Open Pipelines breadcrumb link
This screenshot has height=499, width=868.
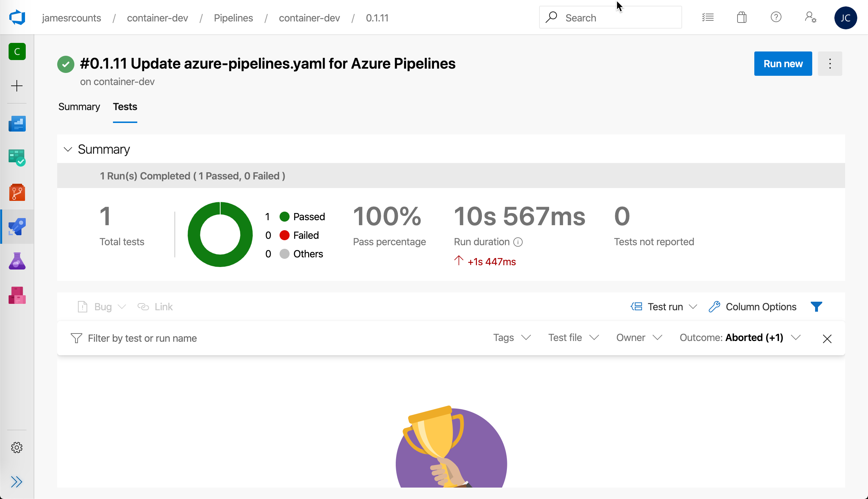pos(233,18)
